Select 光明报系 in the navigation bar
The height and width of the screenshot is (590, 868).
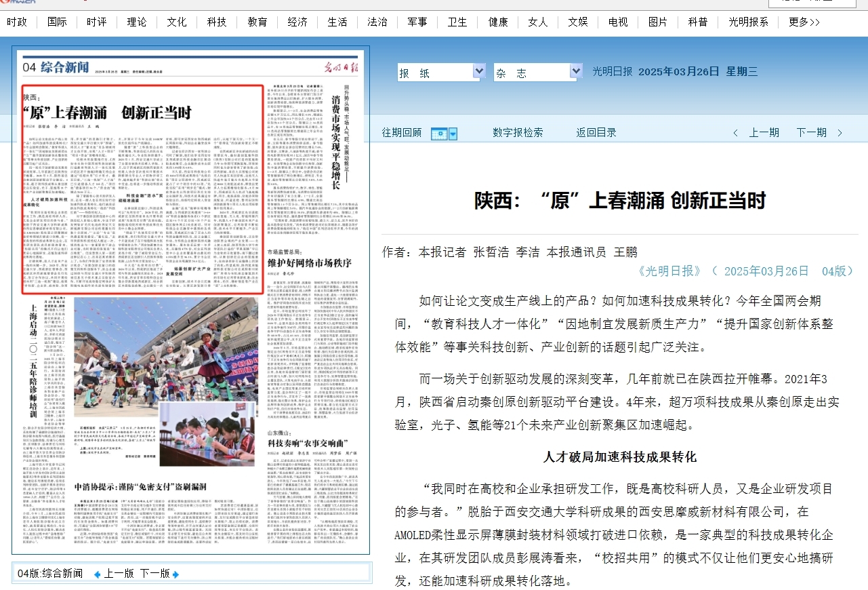click(x=748, y=22)
